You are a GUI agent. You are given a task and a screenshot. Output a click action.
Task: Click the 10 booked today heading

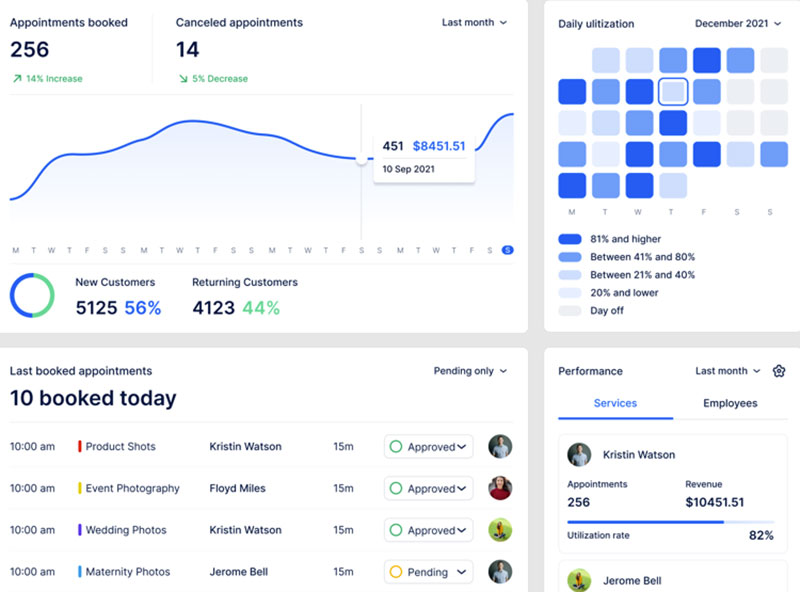(93, 398)
